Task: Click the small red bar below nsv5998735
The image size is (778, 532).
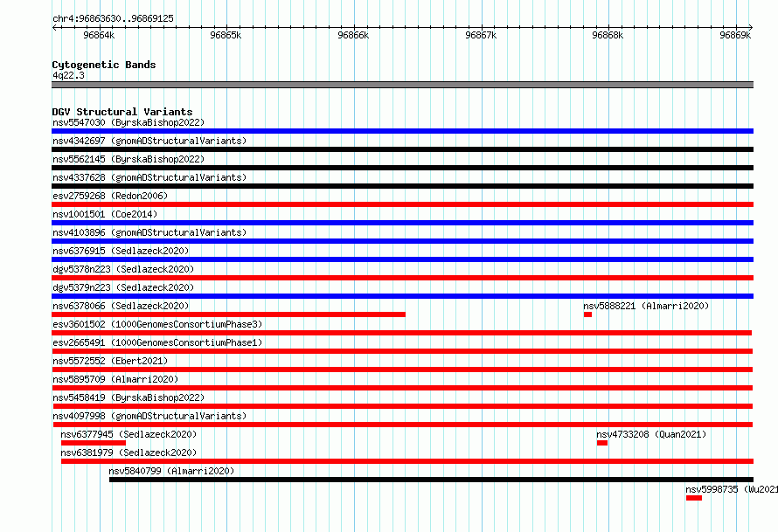Action: 694,498
